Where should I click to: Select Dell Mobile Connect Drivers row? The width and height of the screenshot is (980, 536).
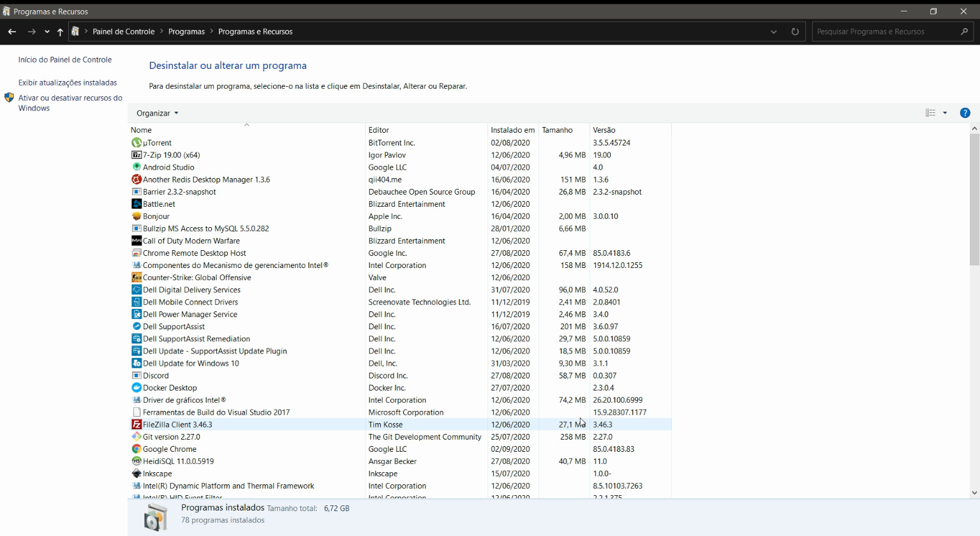[400, 302]
